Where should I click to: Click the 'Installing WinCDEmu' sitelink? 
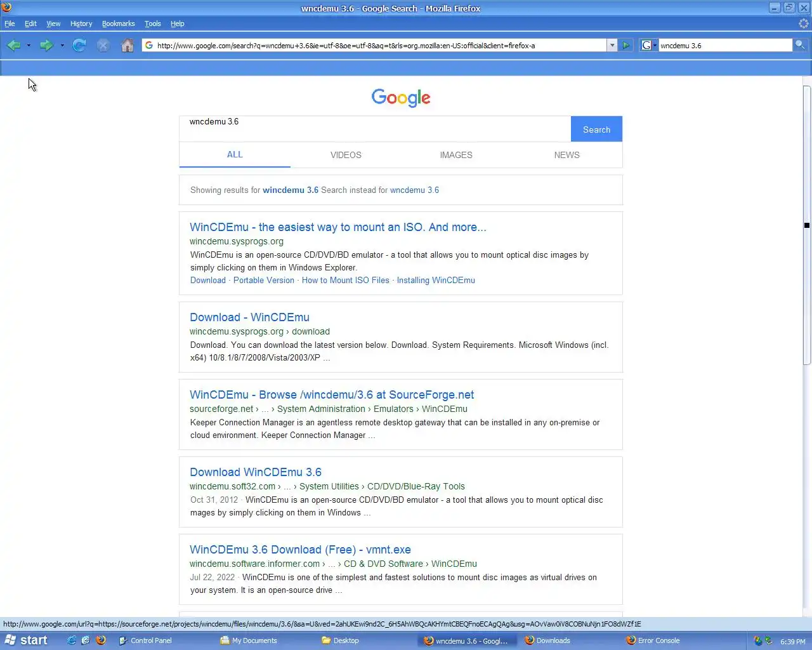[x=436, y=280]
